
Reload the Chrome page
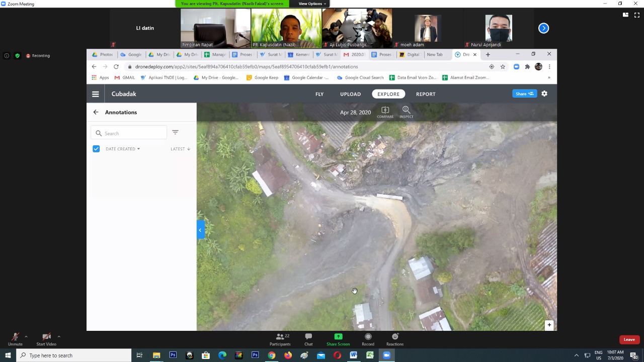116,66
